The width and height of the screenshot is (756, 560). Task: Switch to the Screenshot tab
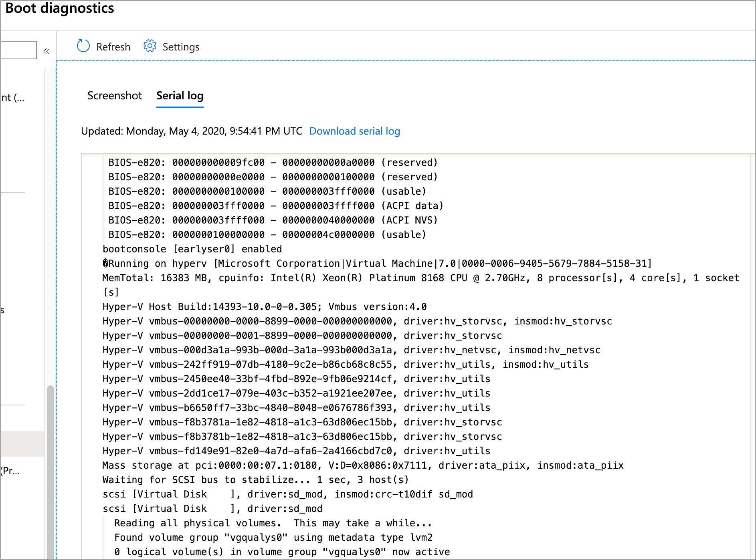[x=115, y=96]
